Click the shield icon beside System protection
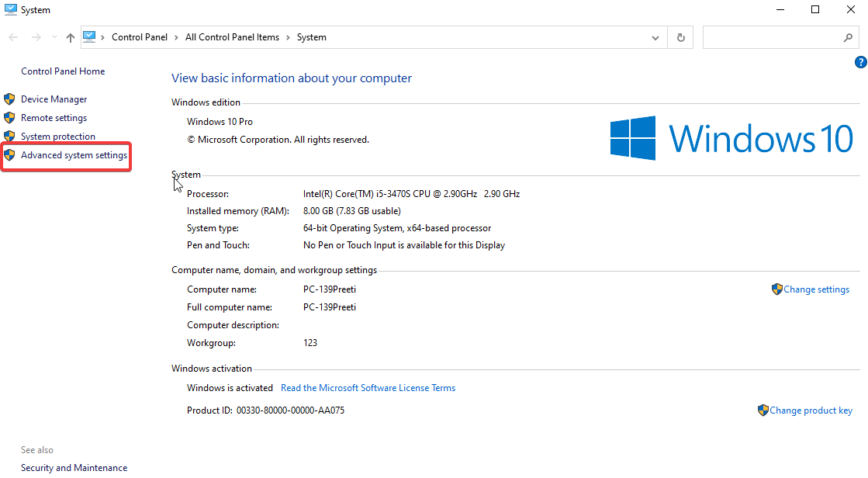This screenshot has width=868, height=478. (x=9, y=137)
